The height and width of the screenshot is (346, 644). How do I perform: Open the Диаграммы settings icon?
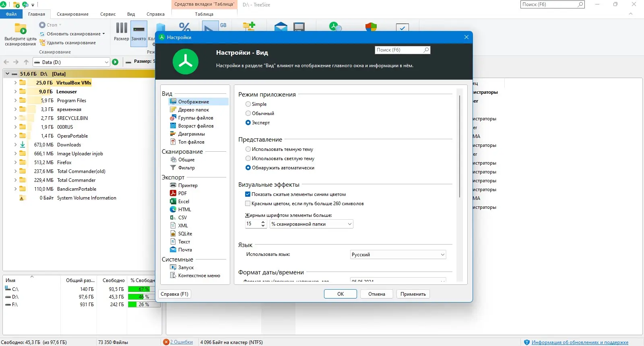(x=173, y=134)
